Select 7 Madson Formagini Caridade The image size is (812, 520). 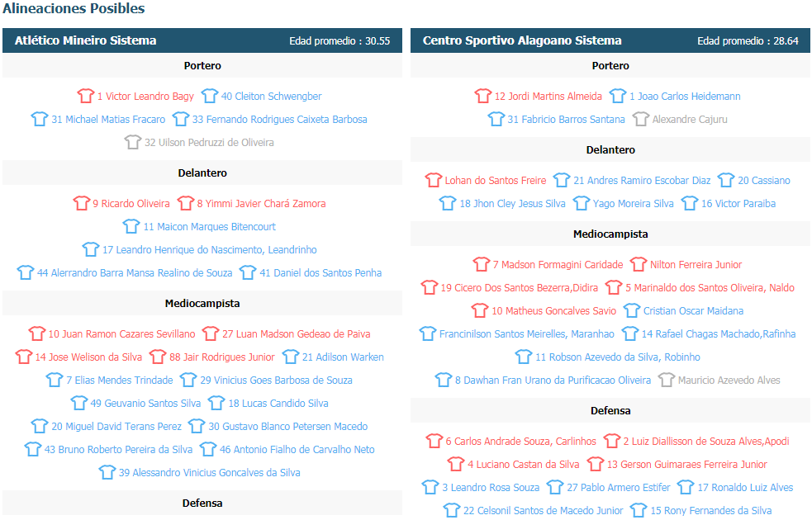(x=558, y=264)
